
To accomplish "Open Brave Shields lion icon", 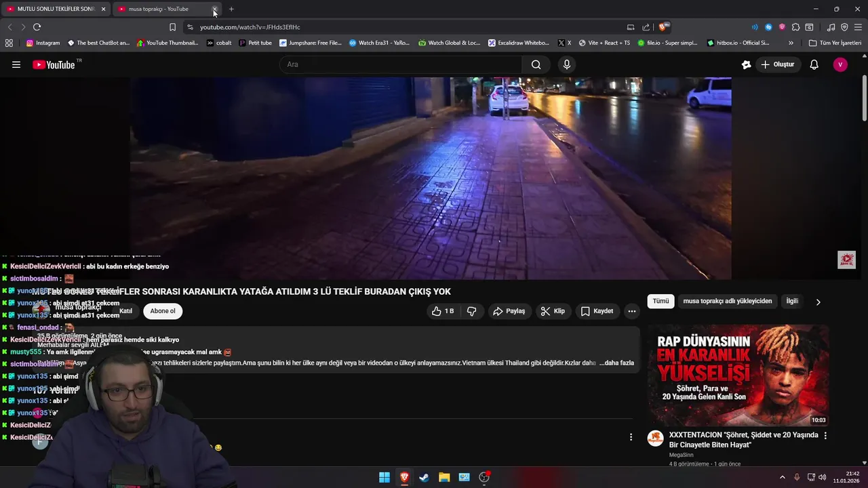I will (663, 27).
